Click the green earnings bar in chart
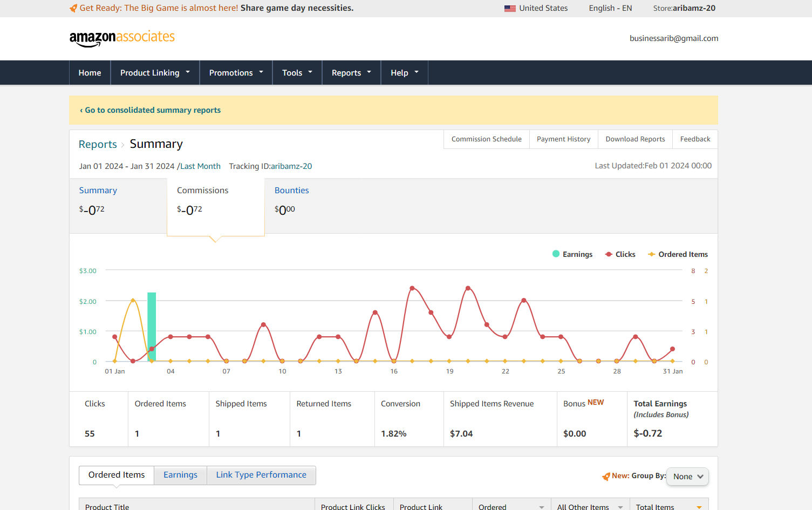812x510 pixels. (152, 327)
